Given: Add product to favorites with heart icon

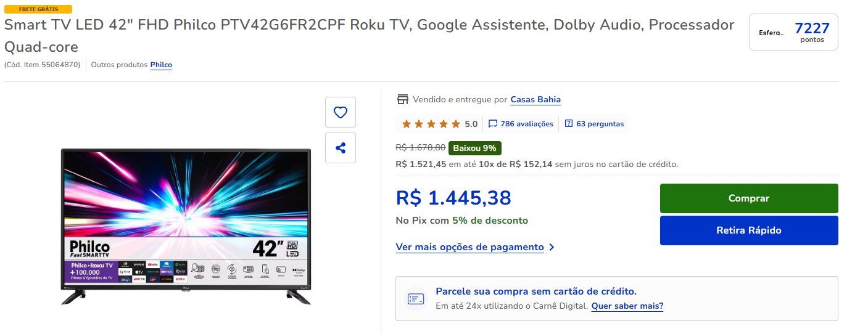Looking at the screenshot, I should [341, 112].
